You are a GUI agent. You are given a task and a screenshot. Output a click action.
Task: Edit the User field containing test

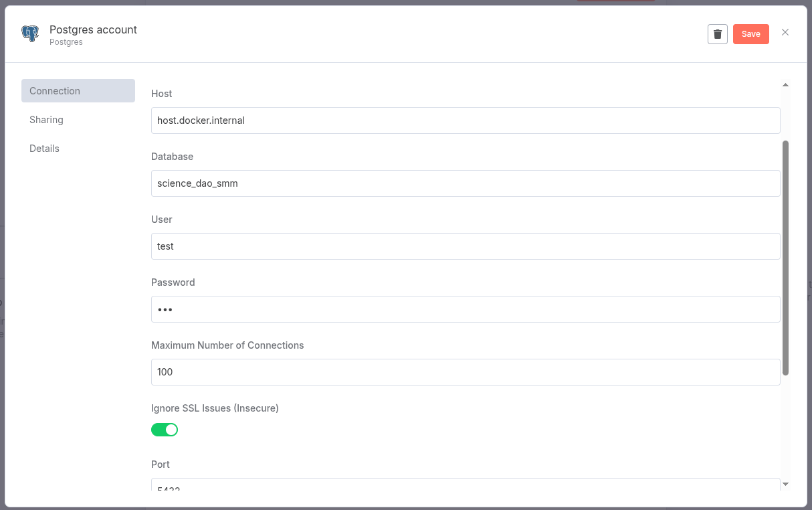click(x=466, y=246)
